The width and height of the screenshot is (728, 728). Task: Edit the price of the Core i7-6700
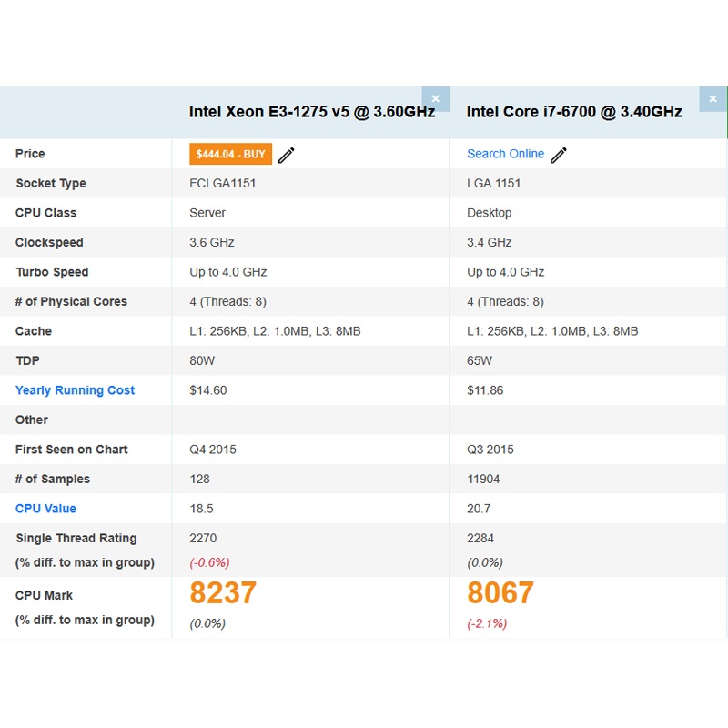tap(559, 155)
